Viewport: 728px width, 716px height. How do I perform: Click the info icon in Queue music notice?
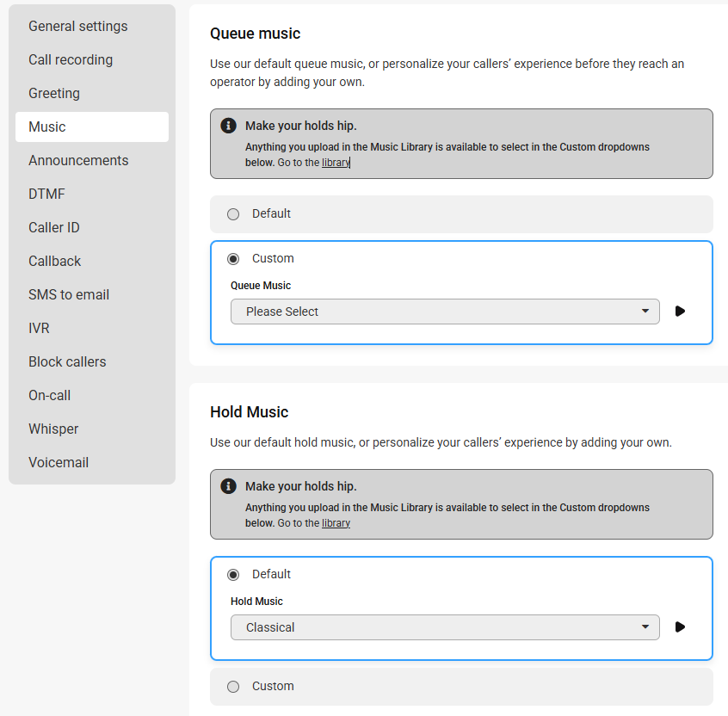pyautogui.click(x=228, y=126)
